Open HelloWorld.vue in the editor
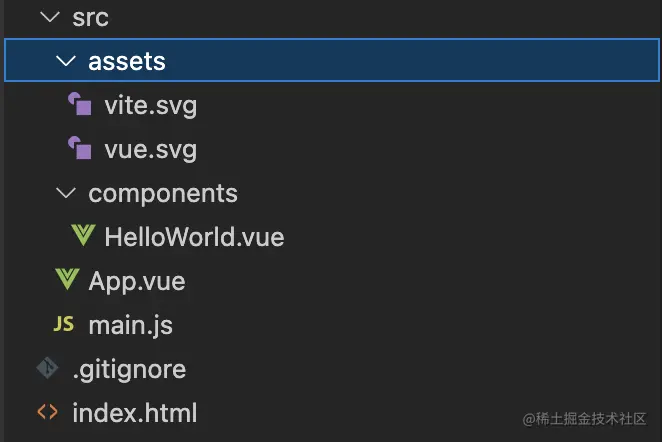 pyautogui.click(x=194, y=237)
